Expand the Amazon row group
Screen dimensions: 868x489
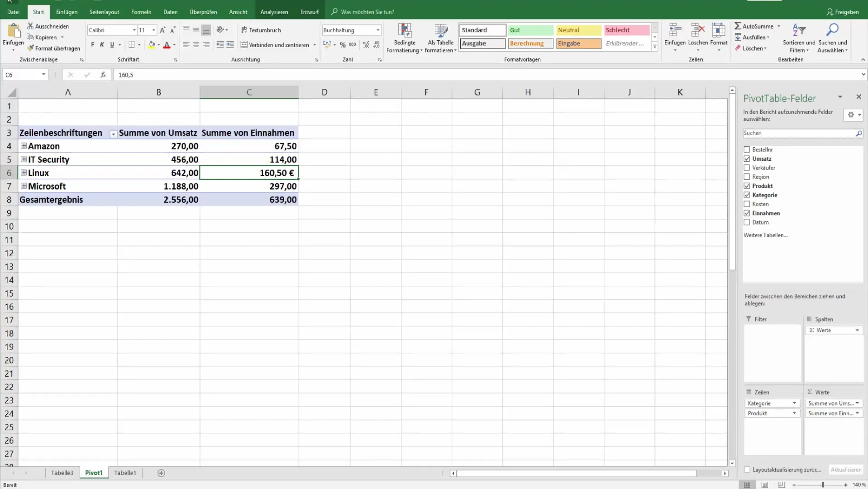(x=24, y=146)
